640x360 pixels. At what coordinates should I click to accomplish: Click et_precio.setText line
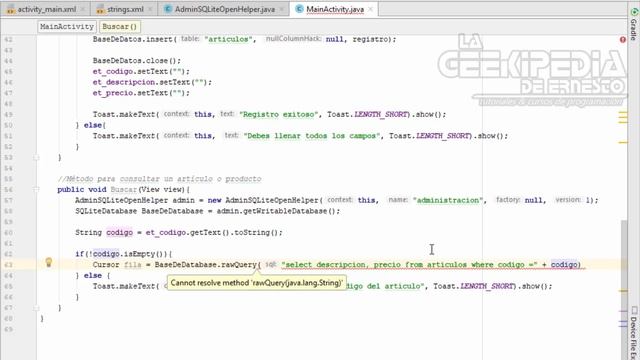[141, 93]
